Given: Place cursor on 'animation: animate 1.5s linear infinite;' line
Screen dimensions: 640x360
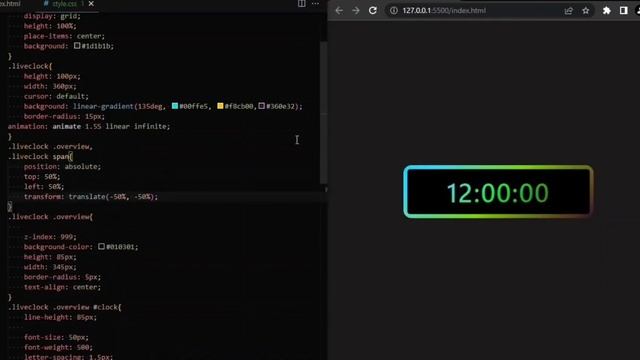Looking at the screenshot, I should click(x=89, y=127).
